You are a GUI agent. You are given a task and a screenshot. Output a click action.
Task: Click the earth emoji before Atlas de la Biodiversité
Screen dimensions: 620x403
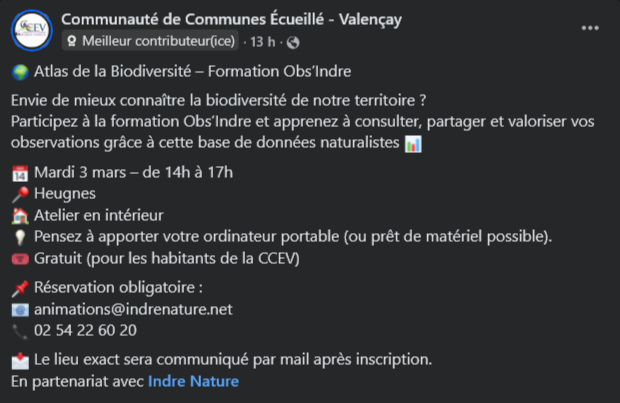[x=20, y=72]
